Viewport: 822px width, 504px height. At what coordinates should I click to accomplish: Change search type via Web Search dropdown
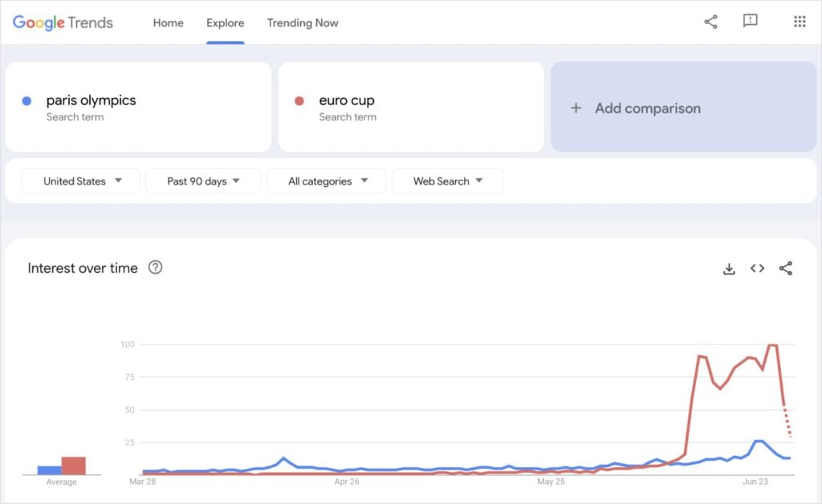448,181
